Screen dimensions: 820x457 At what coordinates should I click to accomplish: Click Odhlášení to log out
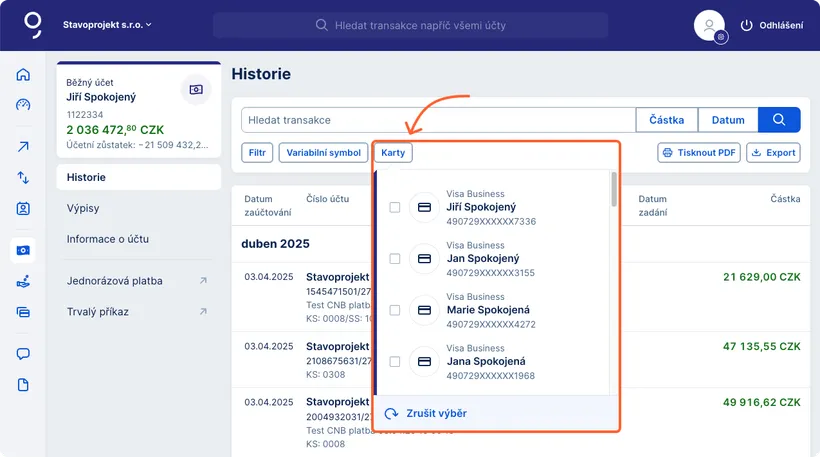(772, 25)
